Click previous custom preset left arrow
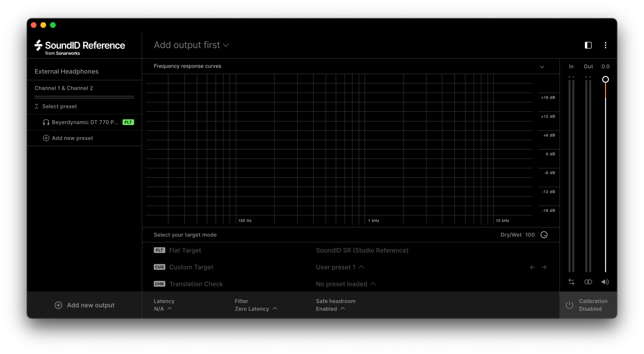Viewport: 644px width, 354px height. [x=532, y=267]
